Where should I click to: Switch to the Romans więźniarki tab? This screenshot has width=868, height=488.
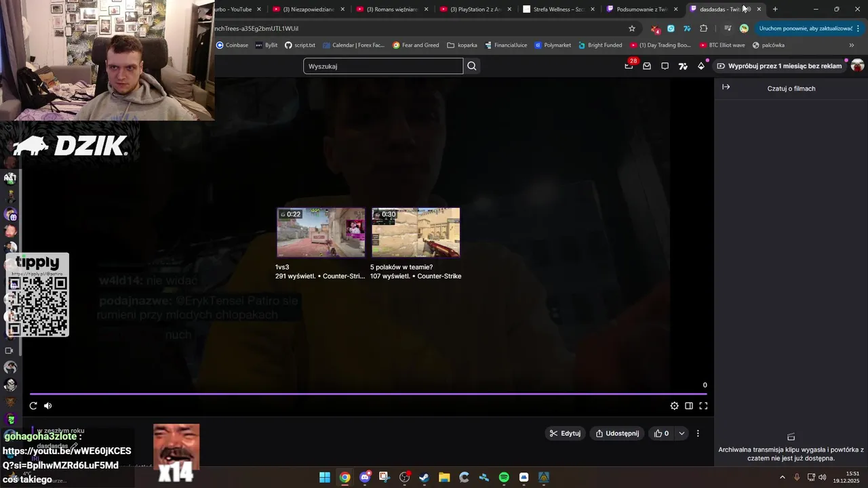392,9
